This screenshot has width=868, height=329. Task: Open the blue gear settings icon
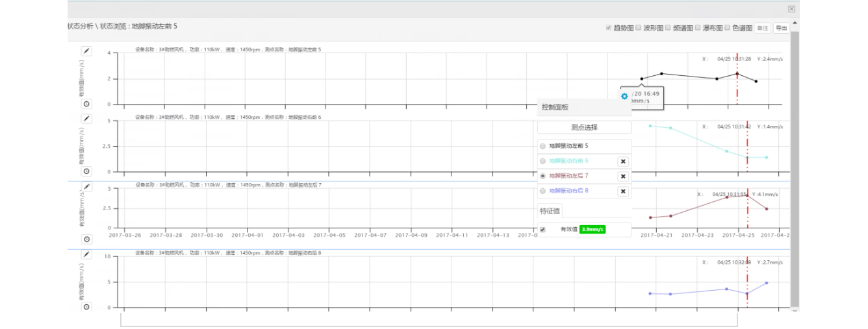click(624, 96)
